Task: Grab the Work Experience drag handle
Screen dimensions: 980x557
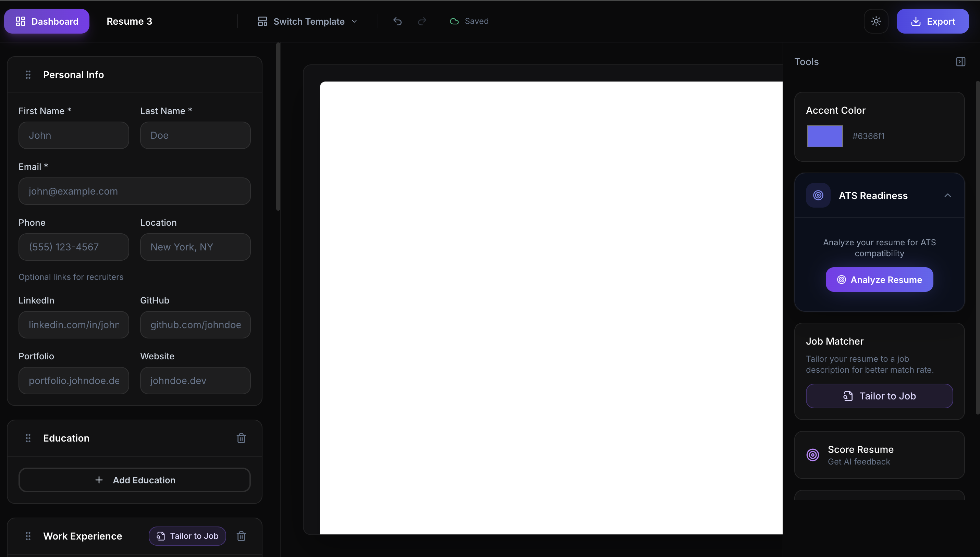Action: coord(28,536)
